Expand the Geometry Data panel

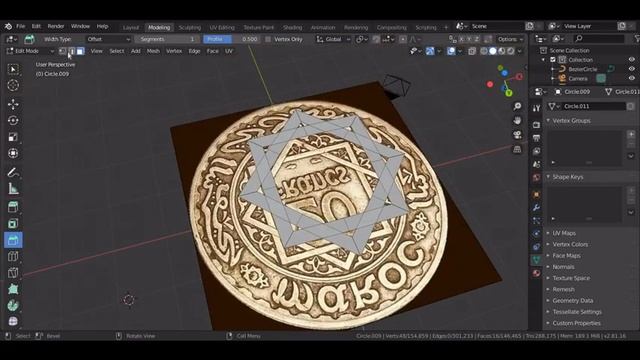pos(572,300)
